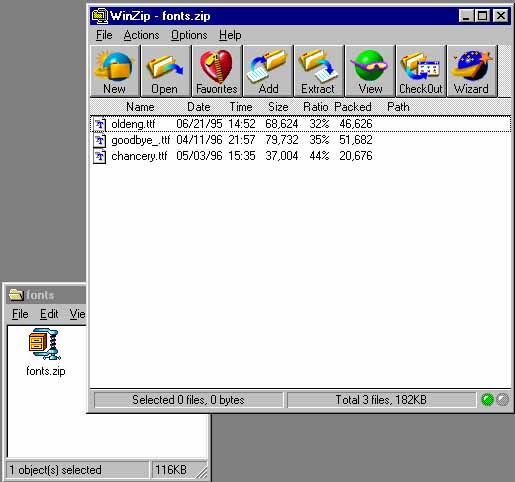Select the chancery.ttf file row
This screenshot has height=482, width=515.
click(300, 156)
